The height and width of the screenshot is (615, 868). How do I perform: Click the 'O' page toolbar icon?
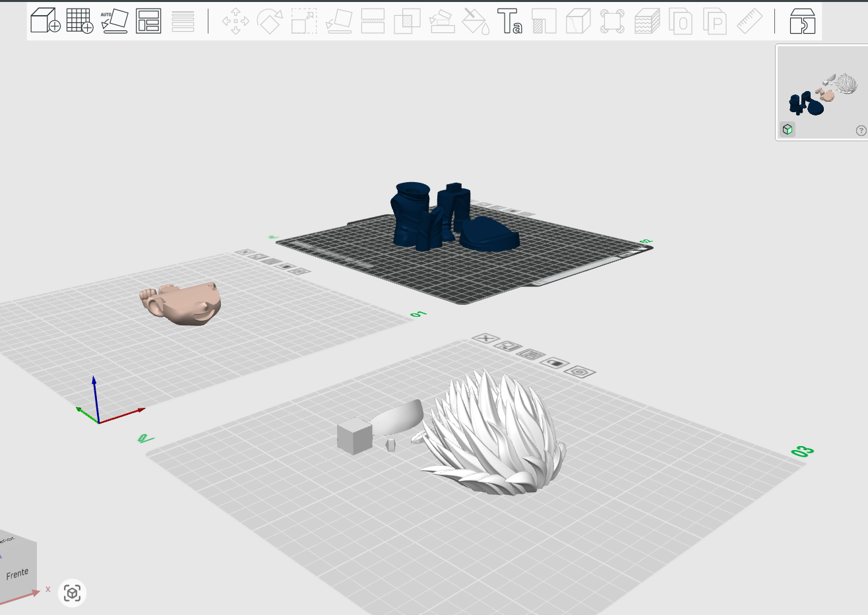[x=681, y=21]
